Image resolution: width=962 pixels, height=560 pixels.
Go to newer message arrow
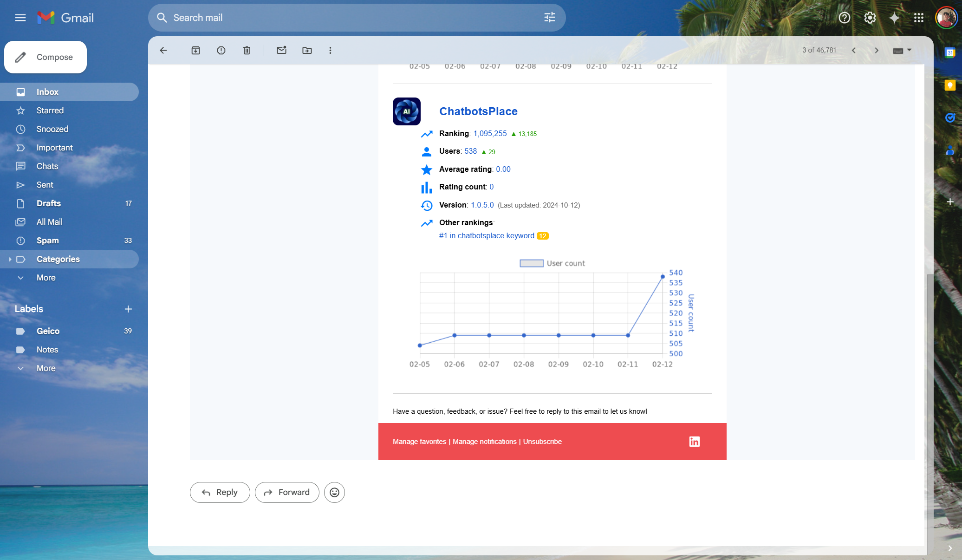point(853,50)
